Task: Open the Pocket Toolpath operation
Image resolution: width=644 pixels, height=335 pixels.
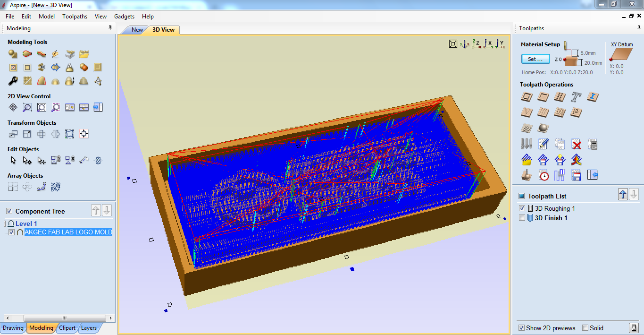Action: (543, 97)
